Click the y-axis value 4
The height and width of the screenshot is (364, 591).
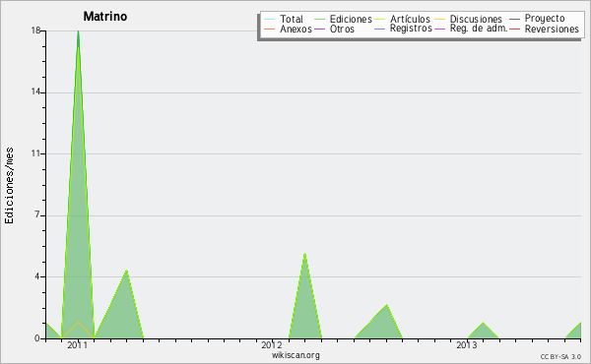point(37,276)
